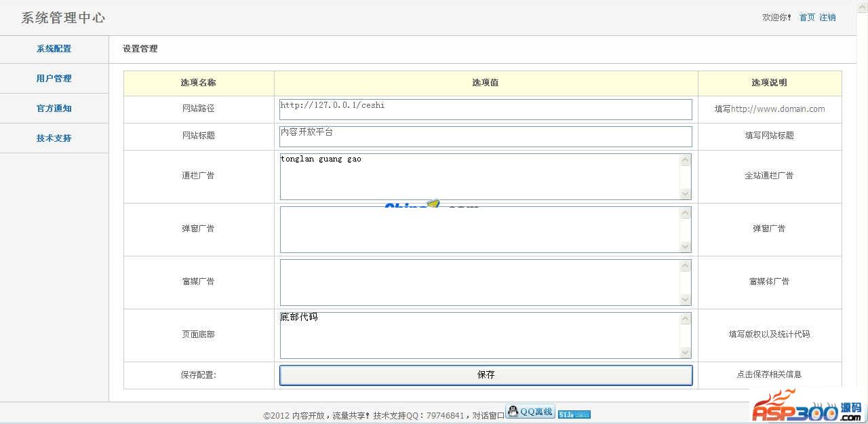
Task: Click the 网站标题 row label
Action: pos(199,136)
